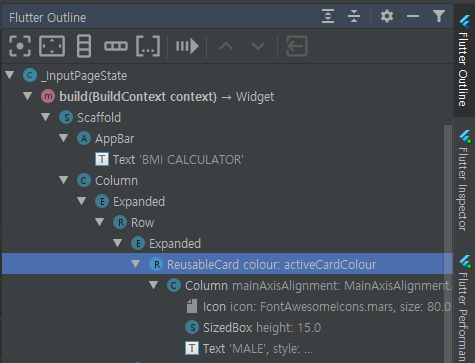
Task: Click the Wrap with Row icon
Action: pyautogui.click(x=116, y=46)
